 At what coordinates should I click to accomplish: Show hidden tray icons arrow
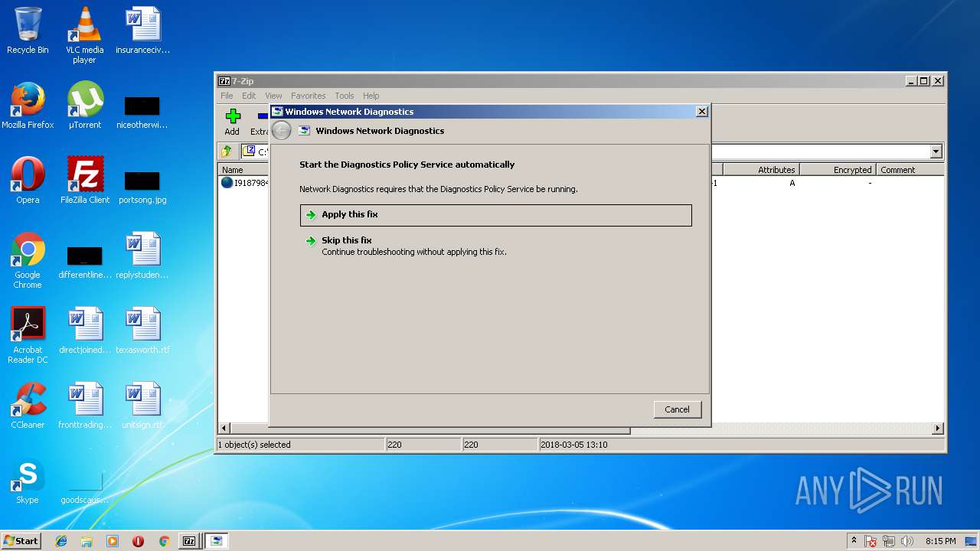[x=854, y=541]
